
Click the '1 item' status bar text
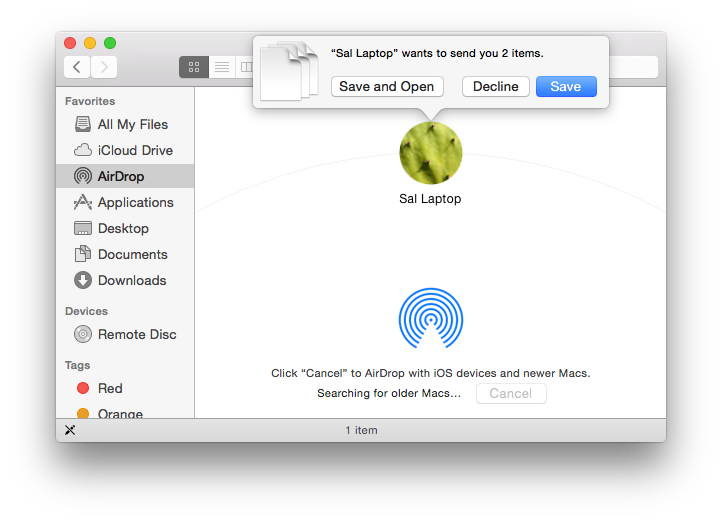(361, 430)
